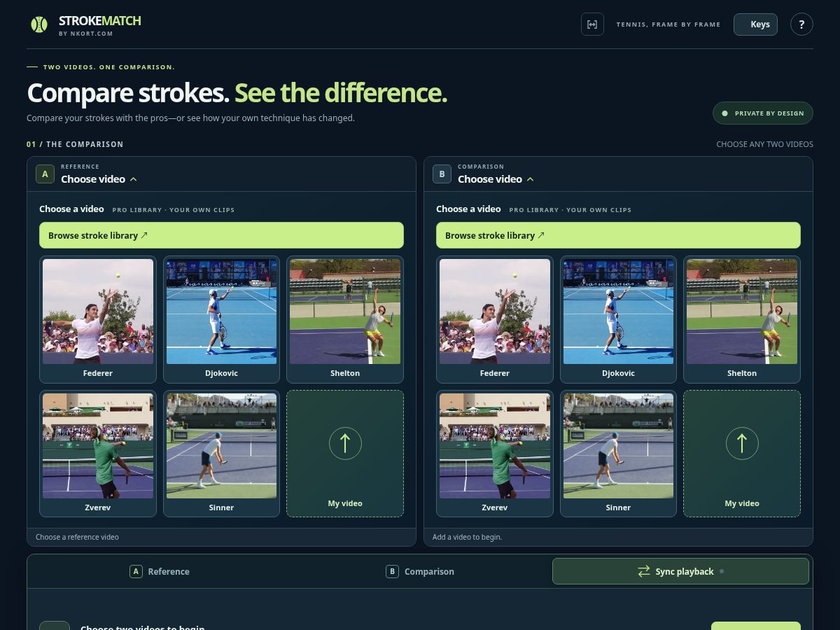Click 'My video' label in Reference panel
The image size is (840, 630).
[x=345, y=503]
